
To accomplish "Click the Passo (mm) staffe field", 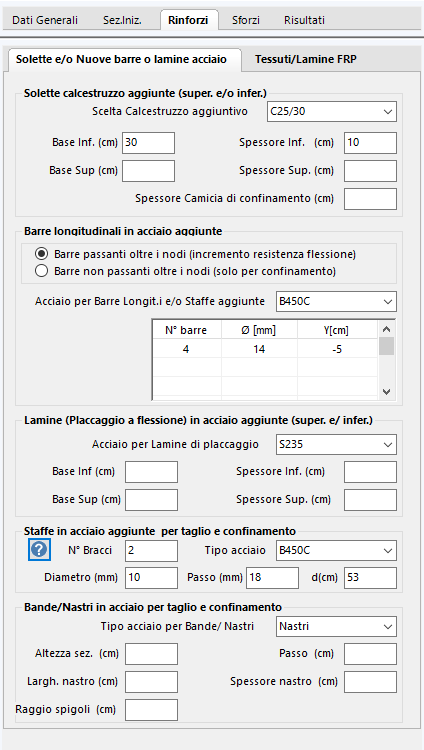I will click(x=272, y=577).
